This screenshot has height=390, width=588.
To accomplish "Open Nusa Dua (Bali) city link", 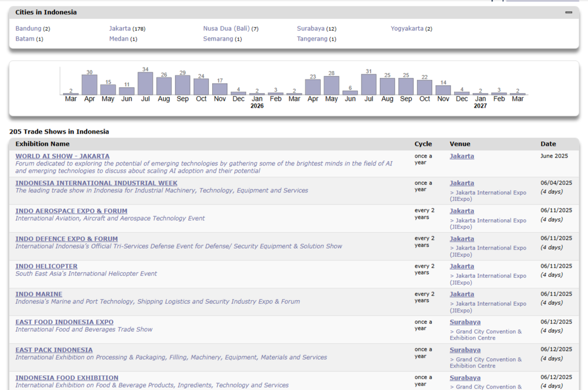I will pyautogui.click(x=227, y=28).
